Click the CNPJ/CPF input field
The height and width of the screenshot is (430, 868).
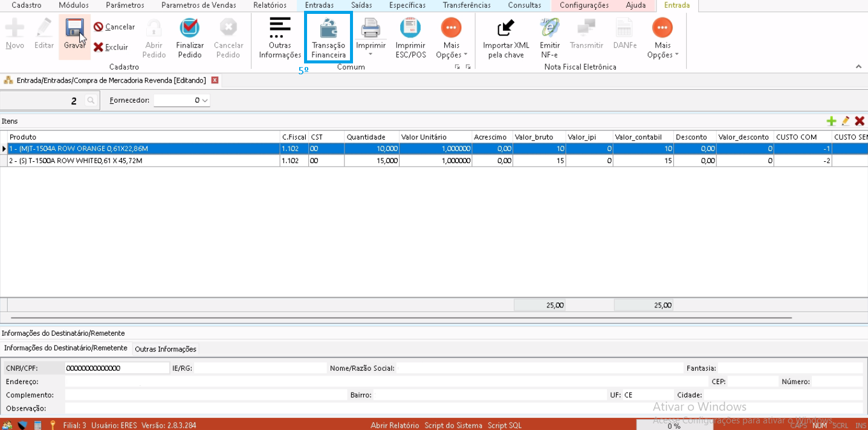[117, 368]
